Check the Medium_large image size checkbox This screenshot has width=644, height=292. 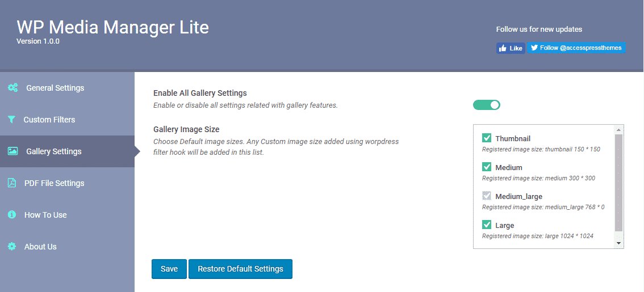pyautogui.click(x=487, y=196)
